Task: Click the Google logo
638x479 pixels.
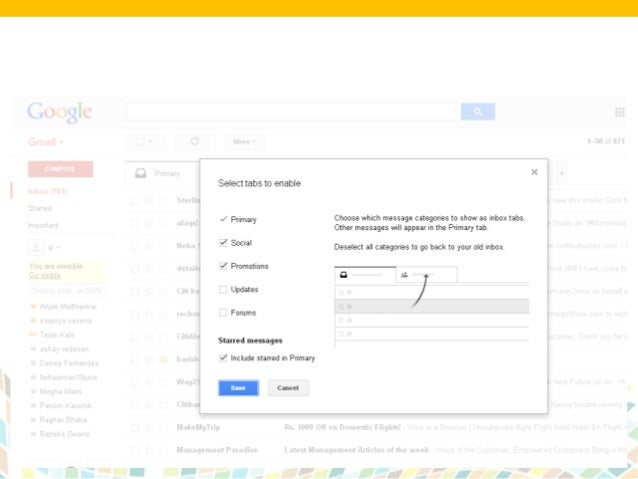Action: click(x=59, y=112)
